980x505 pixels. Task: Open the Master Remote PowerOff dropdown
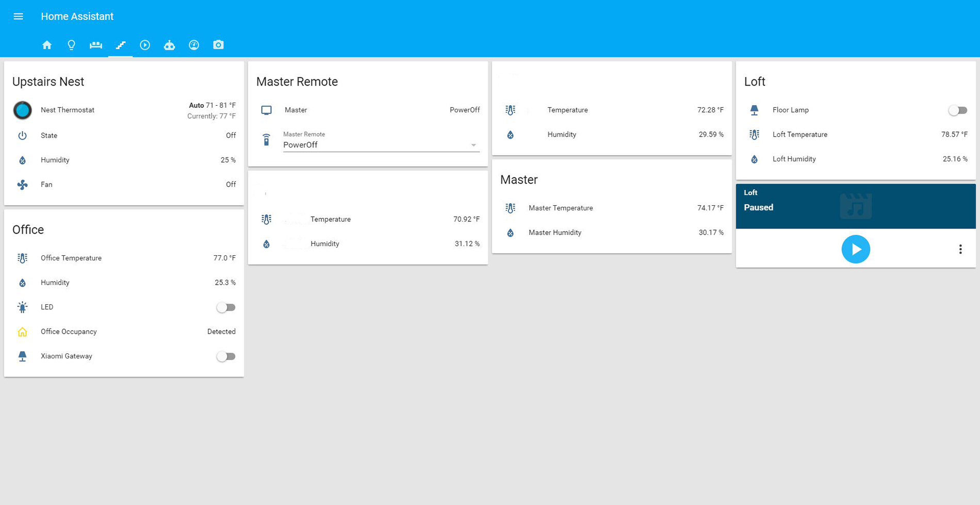pos(381,145)
